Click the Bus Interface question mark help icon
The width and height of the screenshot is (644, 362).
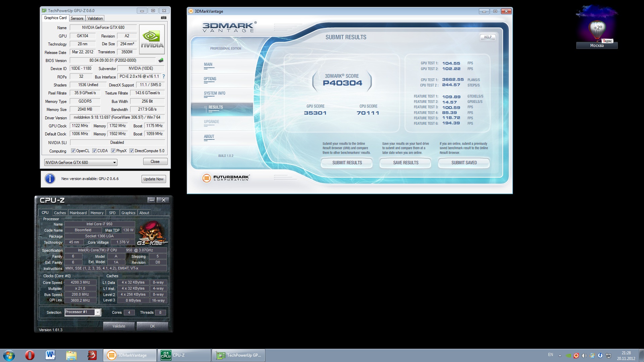click(164, 76)
